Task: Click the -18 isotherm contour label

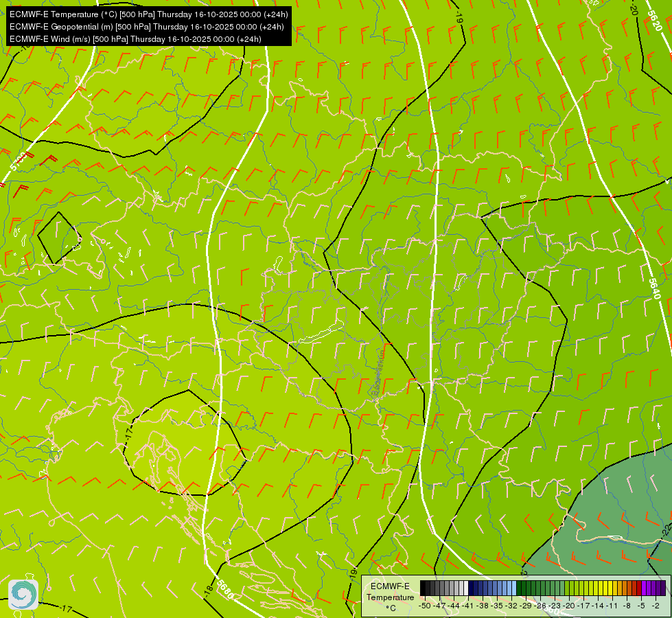Action: (208, 590)
